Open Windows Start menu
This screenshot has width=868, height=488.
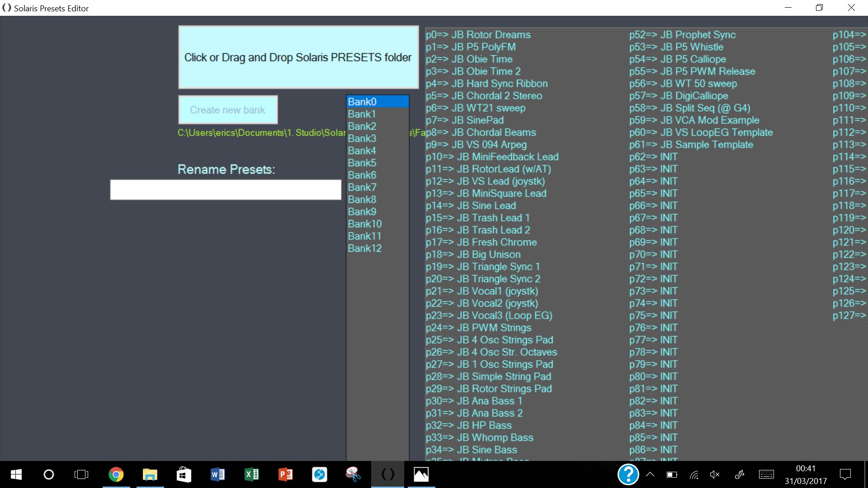pyautogui.click(x=16, y=474)
